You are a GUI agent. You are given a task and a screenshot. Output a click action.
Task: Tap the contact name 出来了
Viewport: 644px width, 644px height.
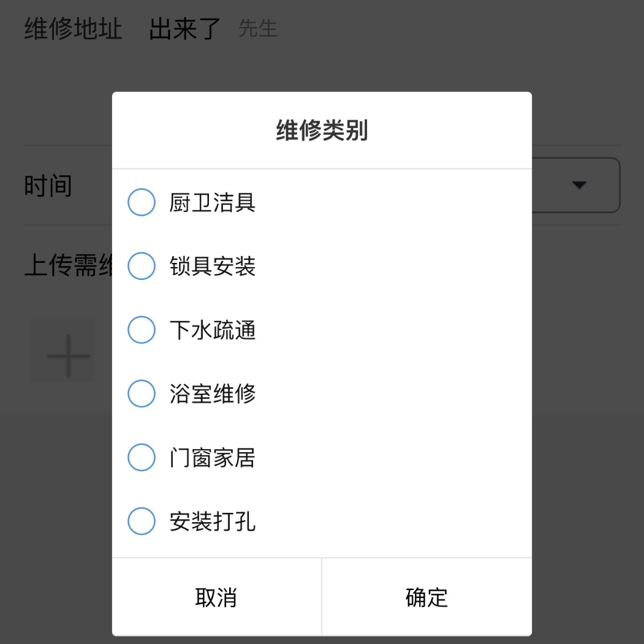click(x=184, y=29)
